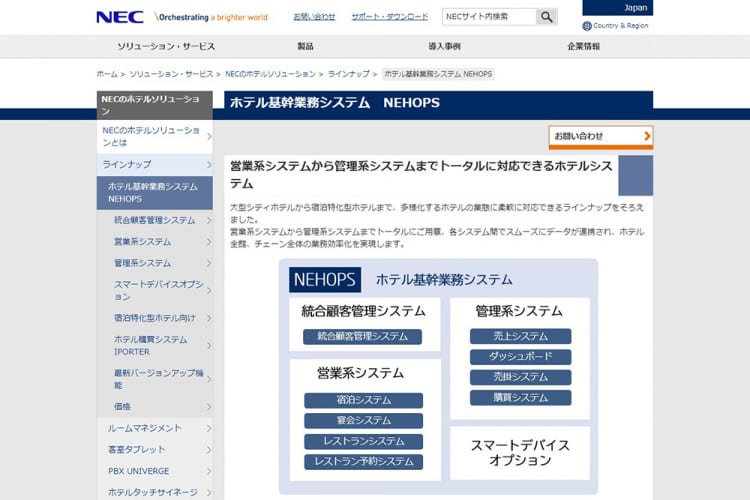Click diagram button レストラン予約システム
This screenshot has height=500, width=750.
[364, 462]
